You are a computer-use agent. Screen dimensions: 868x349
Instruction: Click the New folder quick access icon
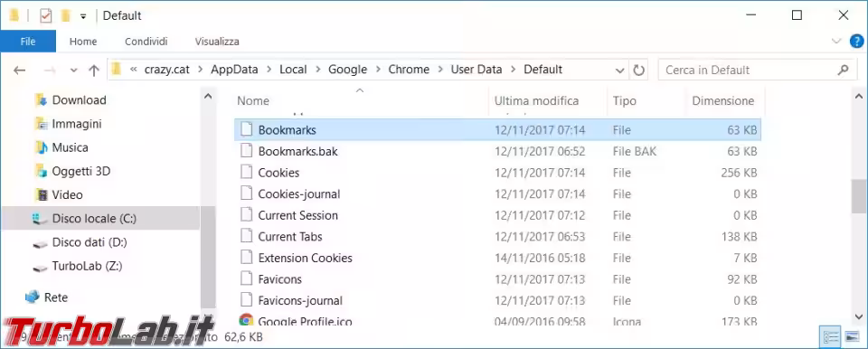[x=66, y=15]
